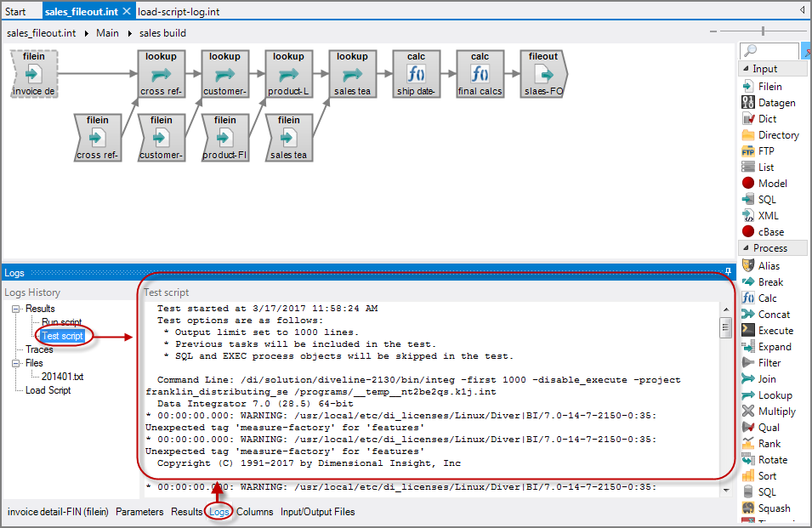Viewport: 812px width, 528px height.
Task: Select the Datagen input tool
Action: coord(770,102)
